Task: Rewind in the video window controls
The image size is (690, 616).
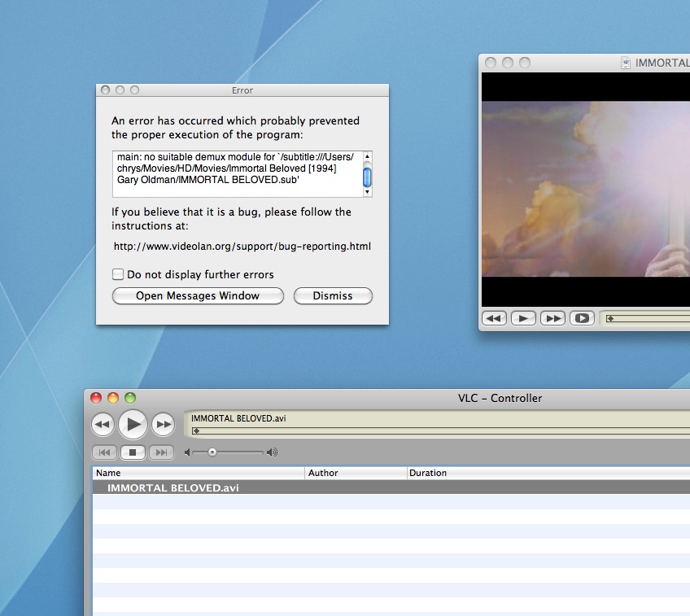Action: pyautogui.click(x=494, y=318)
